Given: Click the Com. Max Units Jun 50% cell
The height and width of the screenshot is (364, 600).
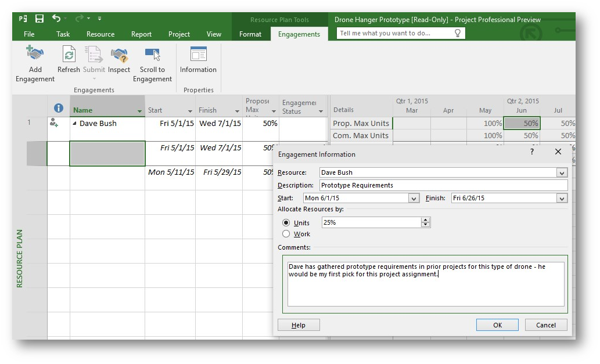Looking at the screenshot, I should click(522, 136).
